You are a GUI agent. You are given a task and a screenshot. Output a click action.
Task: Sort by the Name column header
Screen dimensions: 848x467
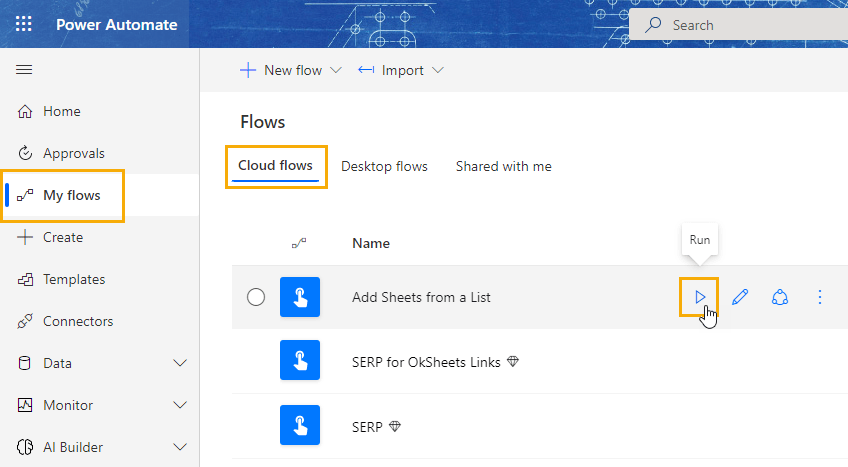point(371,243)
